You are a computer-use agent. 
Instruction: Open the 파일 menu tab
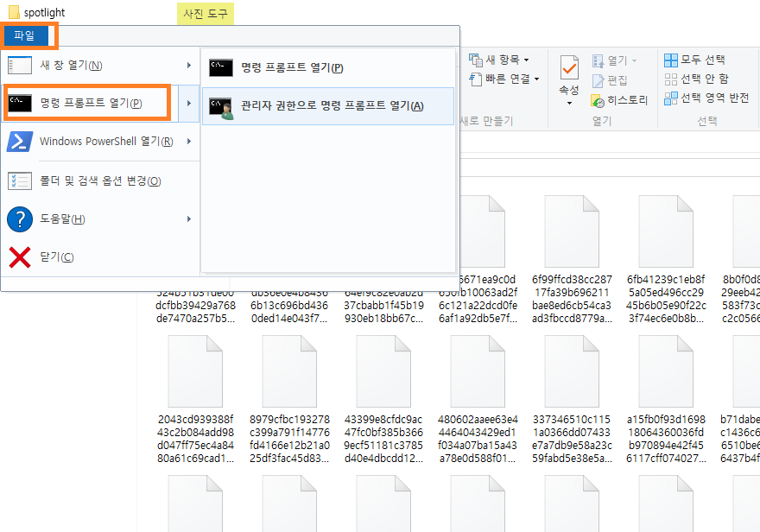pyautogui.click(x=24, y=35)
